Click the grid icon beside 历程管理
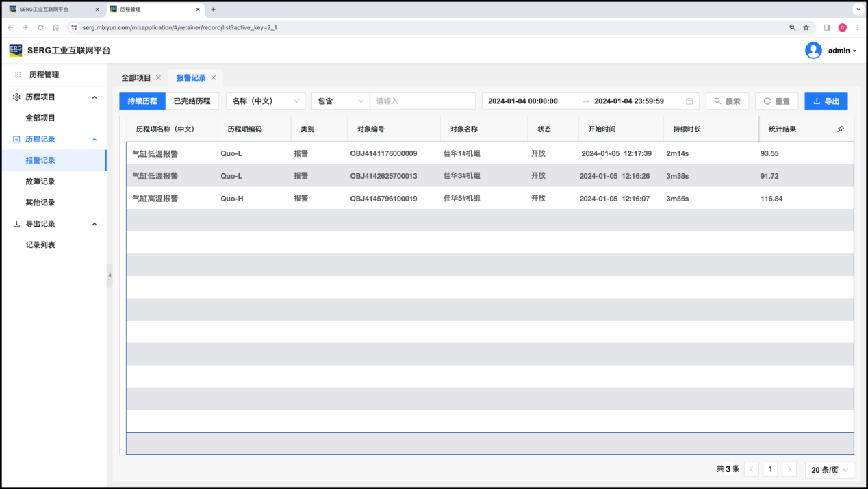This screenshot has width=868, height=489. coord(18,75)
